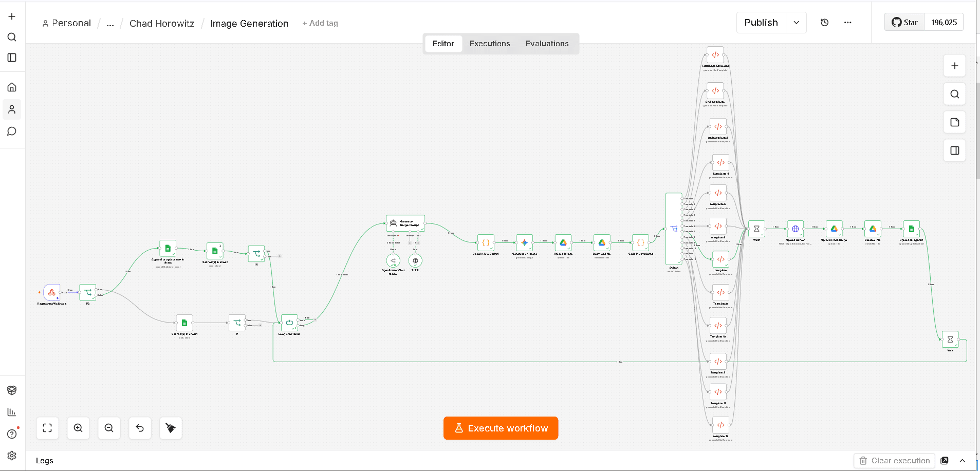Open the Help question mark menu
Viewport: 980px width, 471px height.
12,434
